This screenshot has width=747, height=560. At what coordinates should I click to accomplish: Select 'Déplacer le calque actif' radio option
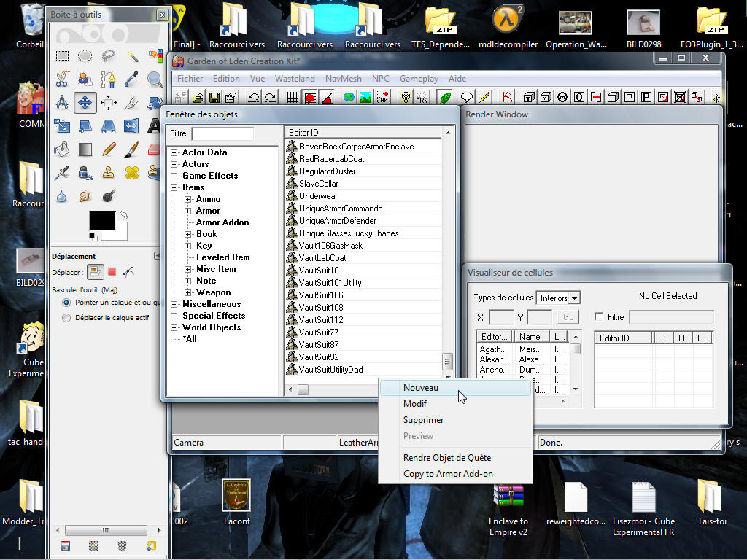click(66, 318)
